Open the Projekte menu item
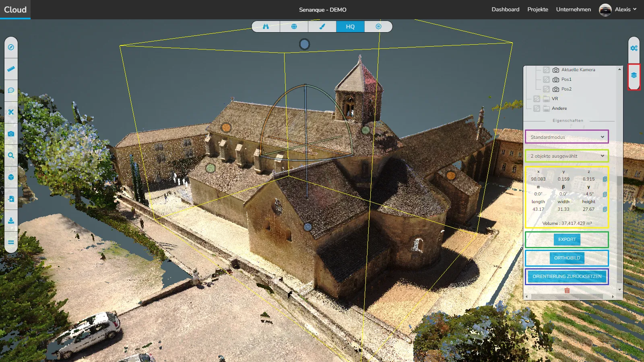644x362 pixels. (x=538, y=10)
